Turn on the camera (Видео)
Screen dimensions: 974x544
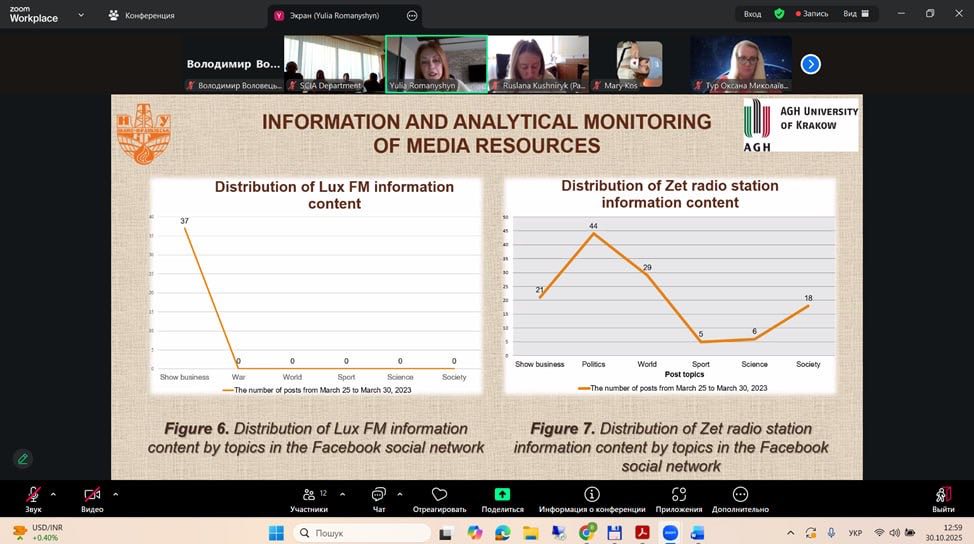tap(92, 495)
